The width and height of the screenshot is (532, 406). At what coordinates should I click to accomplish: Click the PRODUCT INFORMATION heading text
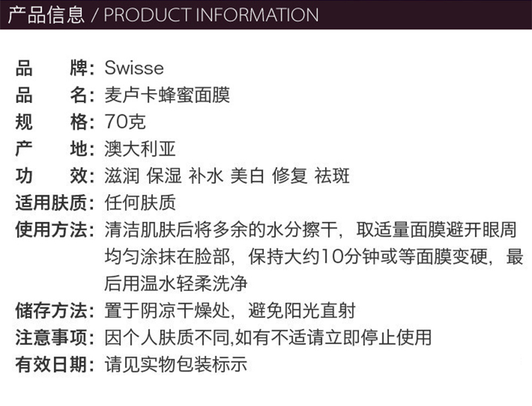tap(211, 15)
